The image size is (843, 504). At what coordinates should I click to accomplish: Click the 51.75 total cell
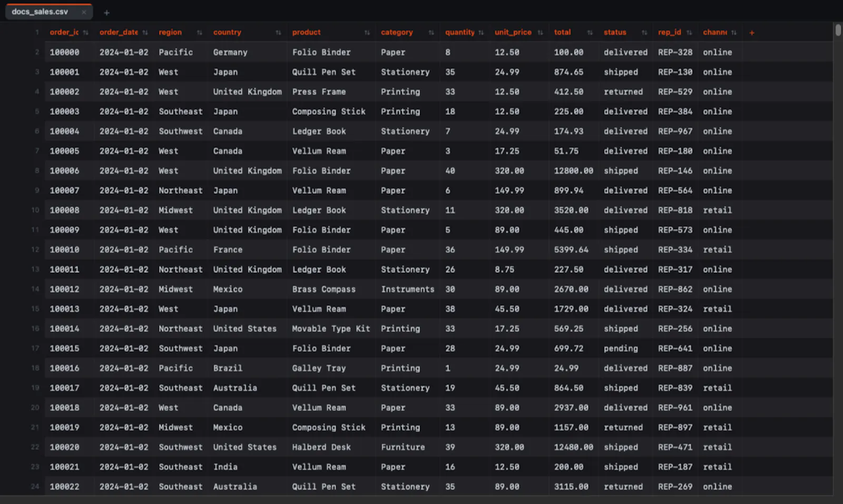(574, 151)
